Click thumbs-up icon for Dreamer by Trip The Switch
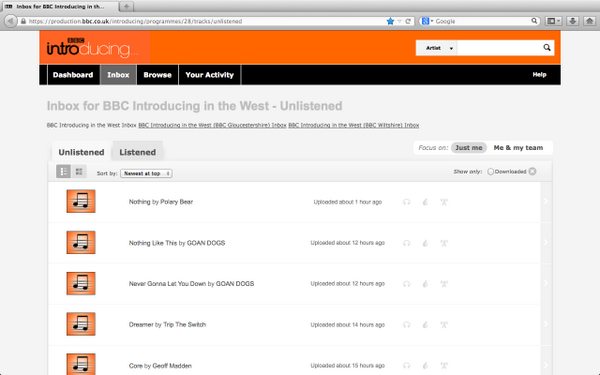This screenshot has width=600, height=375. pyautogui.click(x=425, y=325)
